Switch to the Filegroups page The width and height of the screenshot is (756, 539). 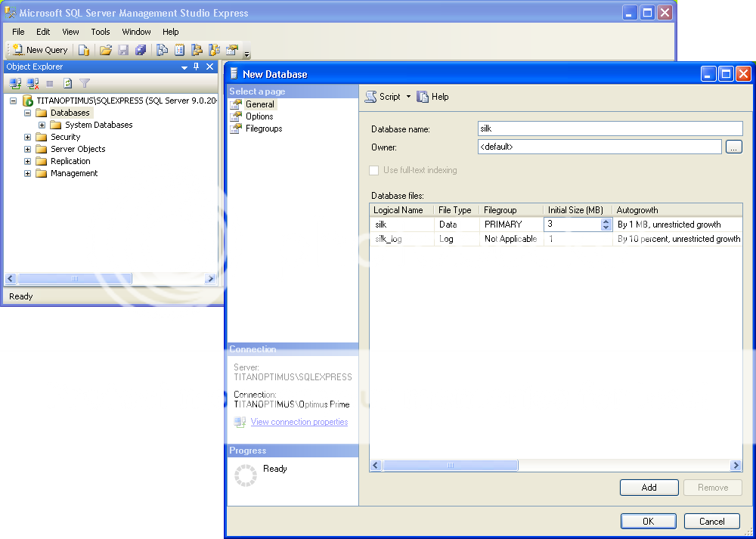pyautogui.click(x=264, y=129)
